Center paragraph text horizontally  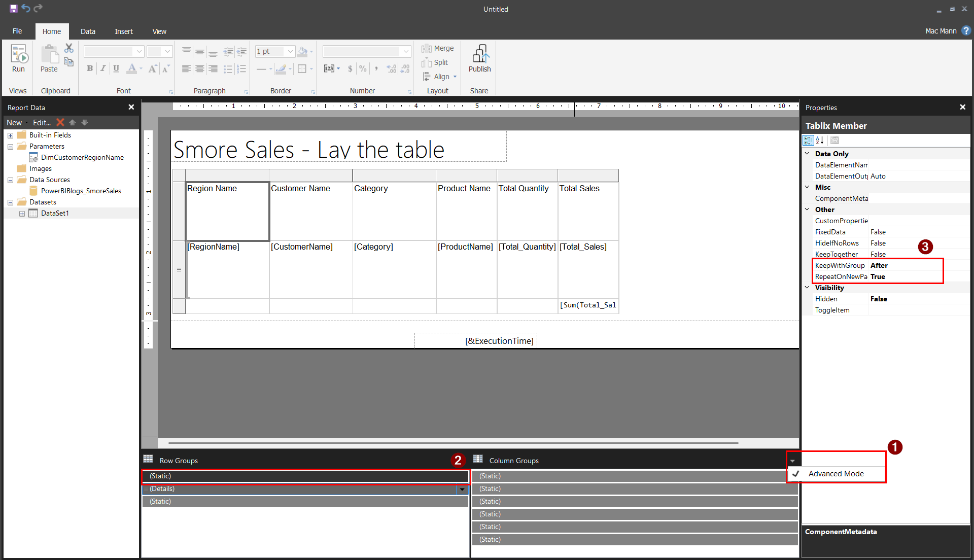tap(200, 68)
